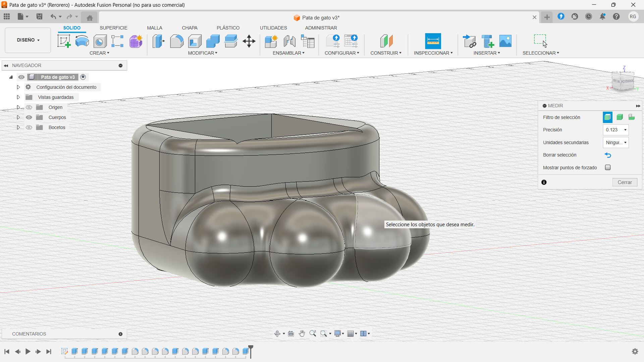Activate the Fillet tool

(x=177, y=41)
